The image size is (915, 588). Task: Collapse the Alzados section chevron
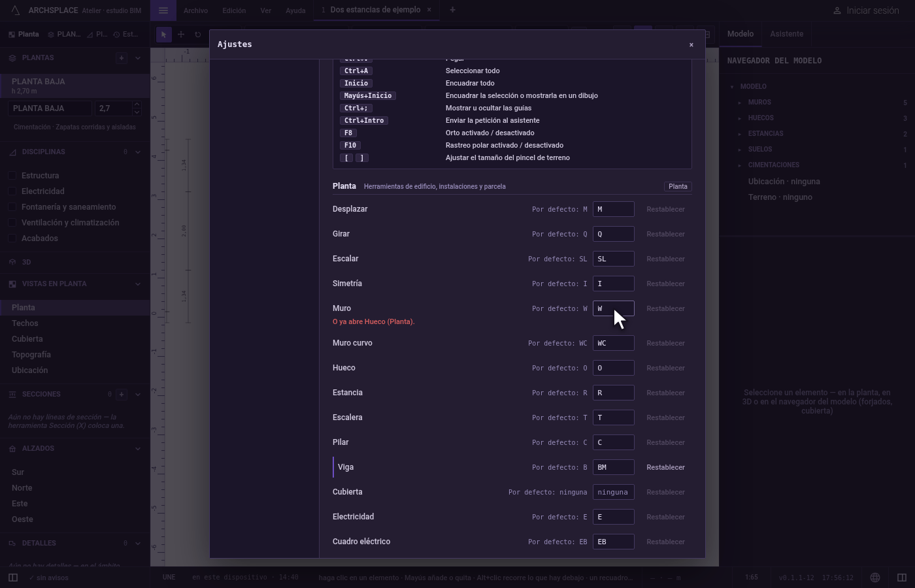click(138, 449)
